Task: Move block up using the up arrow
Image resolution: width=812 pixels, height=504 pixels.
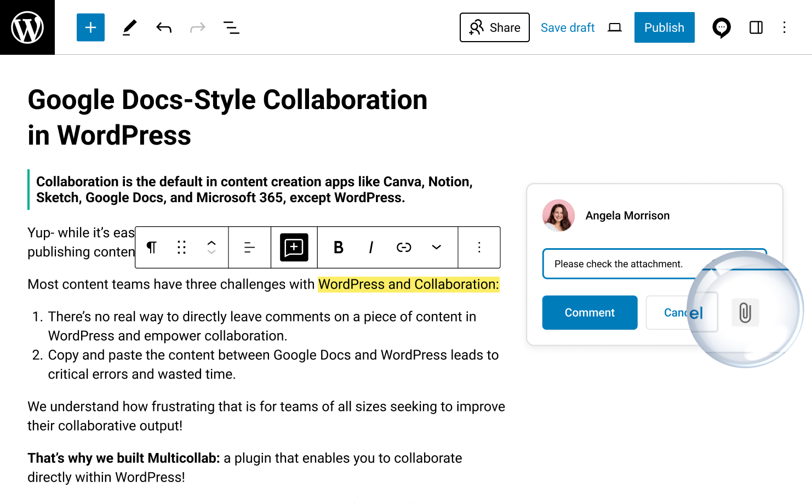Action: [211, 243]
